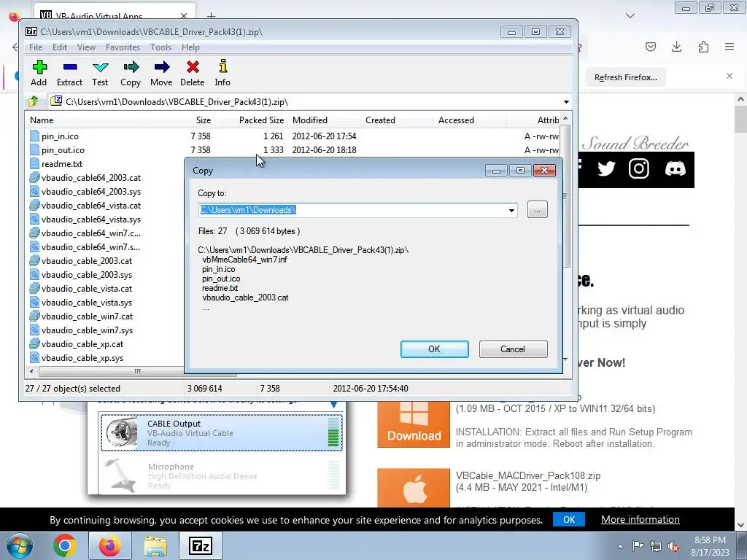Viewport: 747px width, 560px height.
Task: Select vbaudio_cable64_vista.sys file
Action: 91,219
